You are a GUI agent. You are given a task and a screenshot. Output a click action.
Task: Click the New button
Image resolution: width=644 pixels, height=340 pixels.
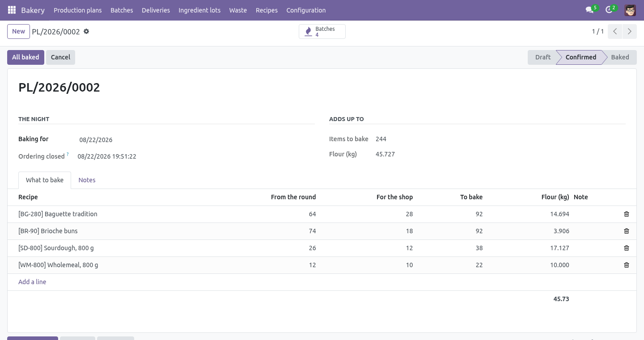pyautogui.click(x=18, y=31)
